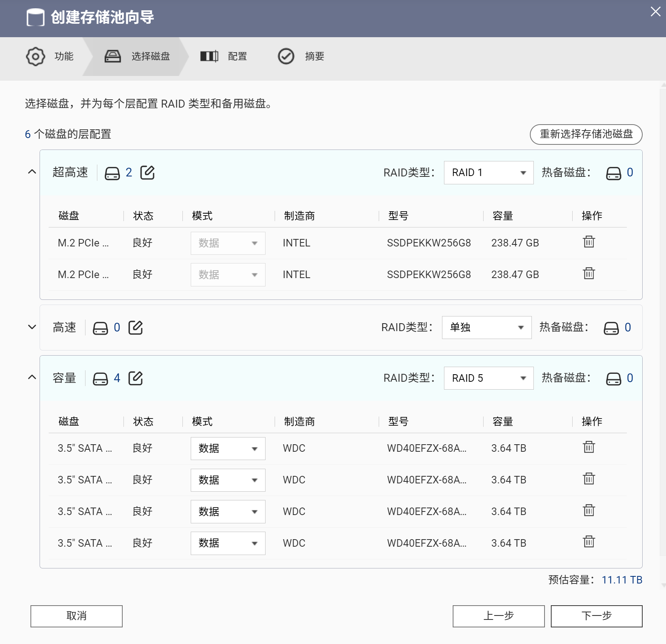Viewport: 666px width, 644px height.
Task: Open RAID 5 type dropdown for 容量
Action: coord(488,378)
